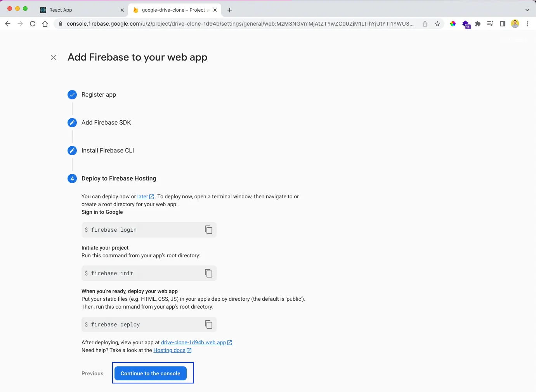Click the firebase login command text
The height and width of the screenshot is (392, 536).
114,230
